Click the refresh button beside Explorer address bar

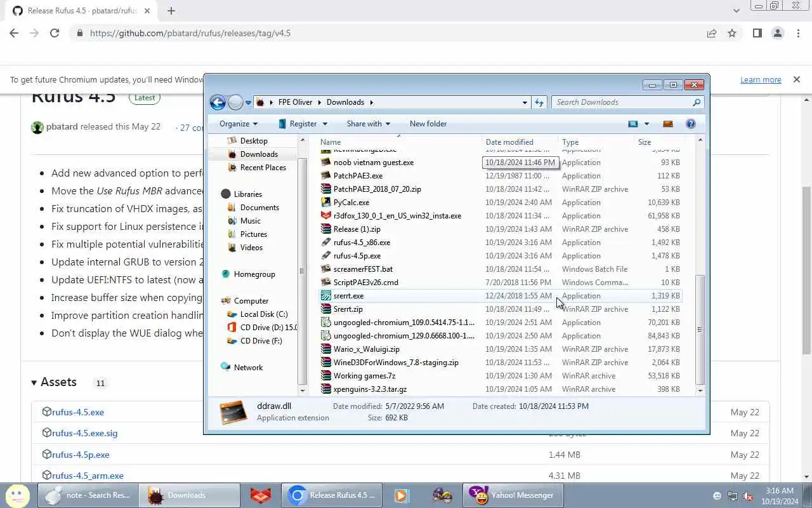[x=539, y=102]
